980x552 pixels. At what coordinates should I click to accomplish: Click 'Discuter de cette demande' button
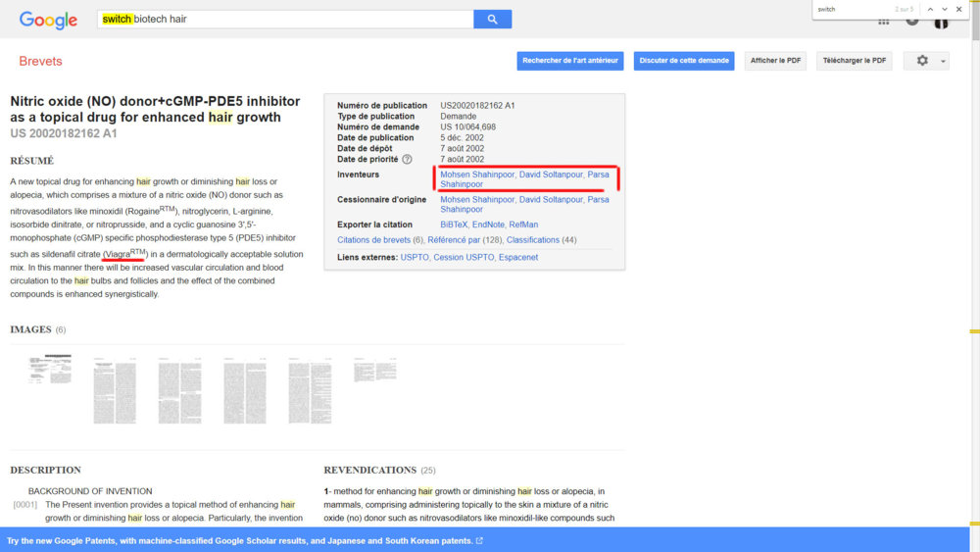click(x=684, y=61)
